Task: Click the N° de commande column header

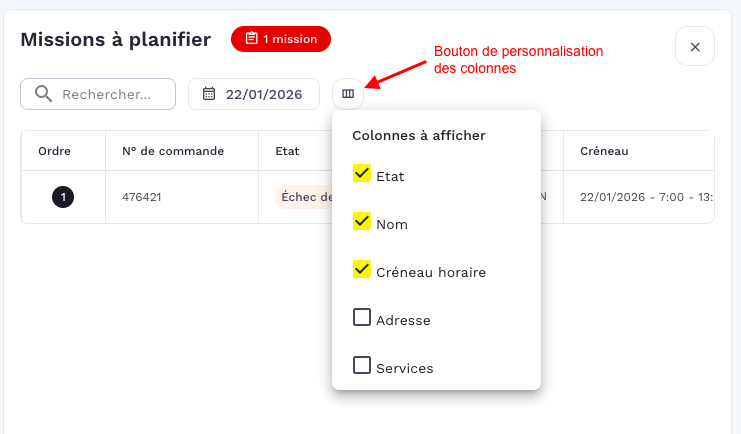Action: (x=173, y=151)
